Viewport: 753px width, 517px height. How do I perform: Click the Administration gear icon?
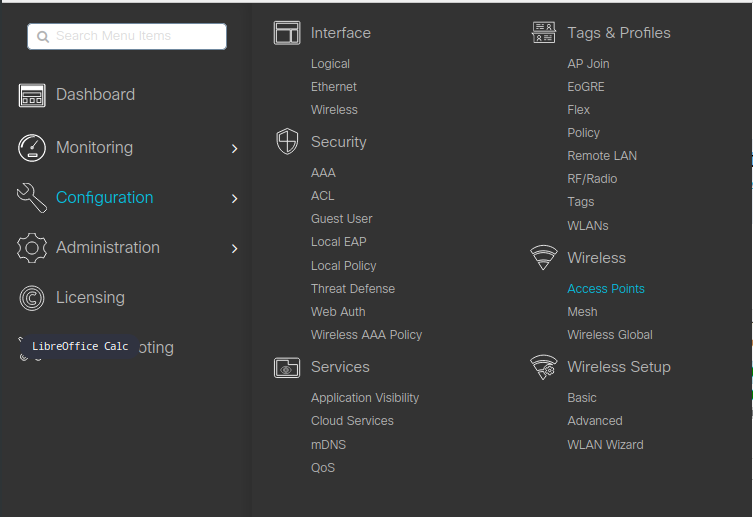click(32, 248)
